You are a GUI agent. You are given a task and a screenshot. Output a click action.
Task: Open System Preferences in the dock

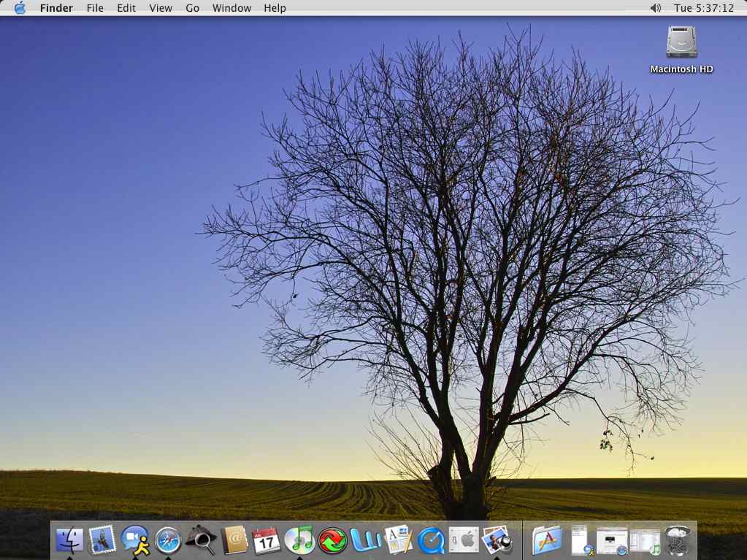tap(464, 540)
